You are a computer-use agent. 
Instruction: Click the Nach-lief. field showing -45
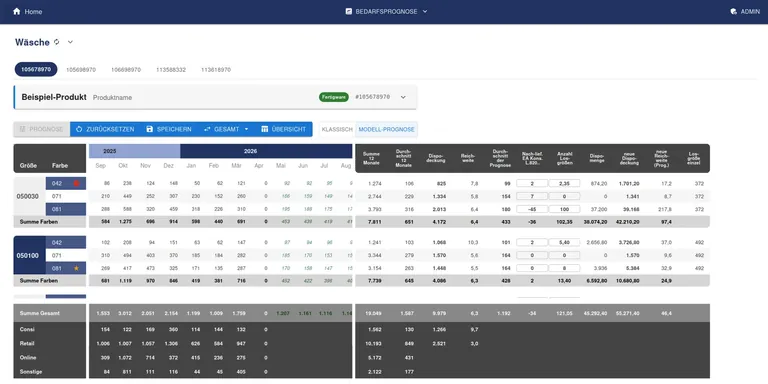click(x=532, y=209)
